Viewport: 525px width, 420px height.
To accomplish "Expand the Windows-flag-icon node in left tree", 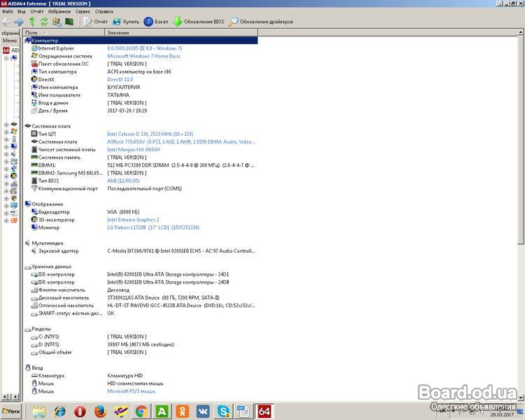I will coord(6,132).
